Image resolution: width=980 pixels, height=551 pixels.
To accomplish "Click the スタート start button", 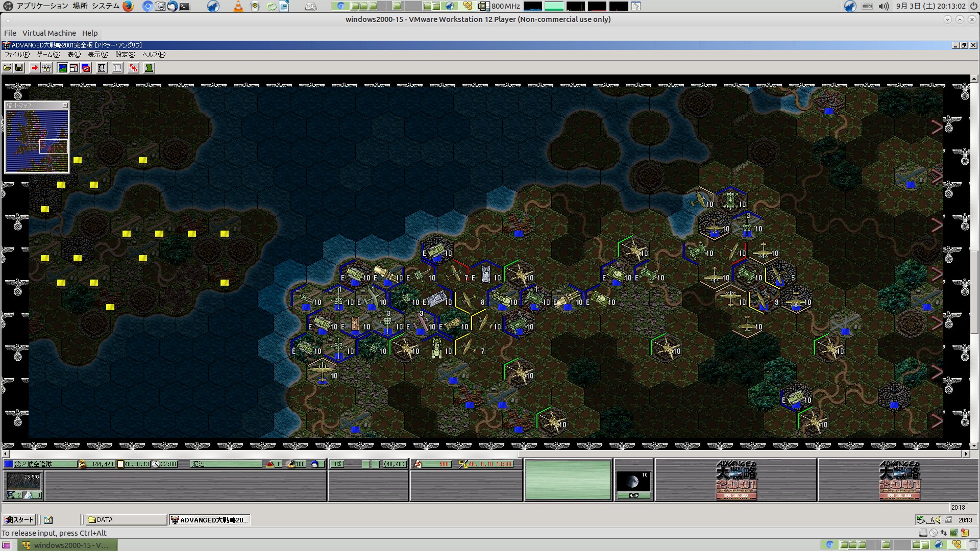I will 19,520.
